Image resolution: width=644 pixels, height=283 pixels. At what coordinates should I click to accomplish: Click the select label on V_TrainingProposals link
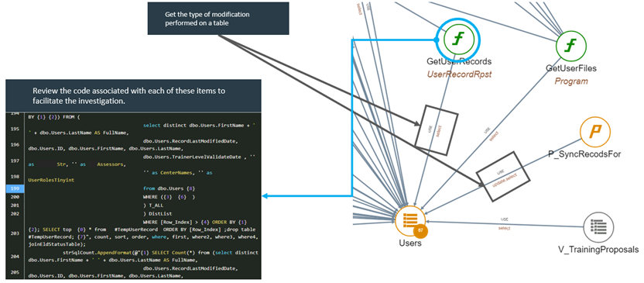pos(505,228)
